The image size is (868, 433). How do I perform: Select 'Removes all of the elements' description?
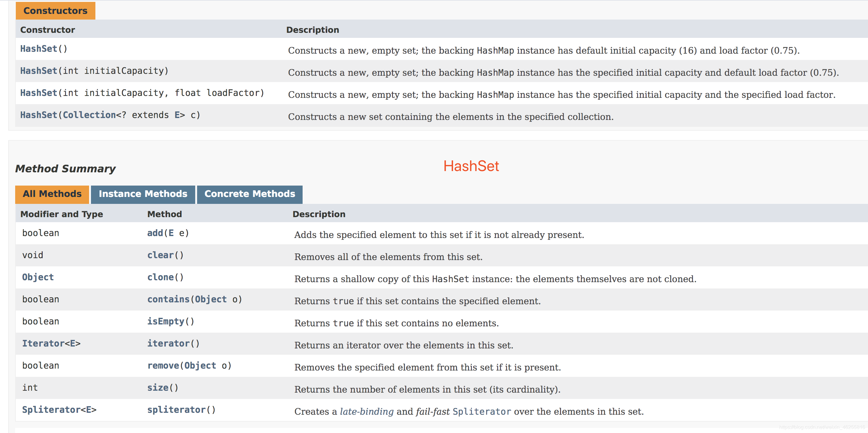[389, 257]
